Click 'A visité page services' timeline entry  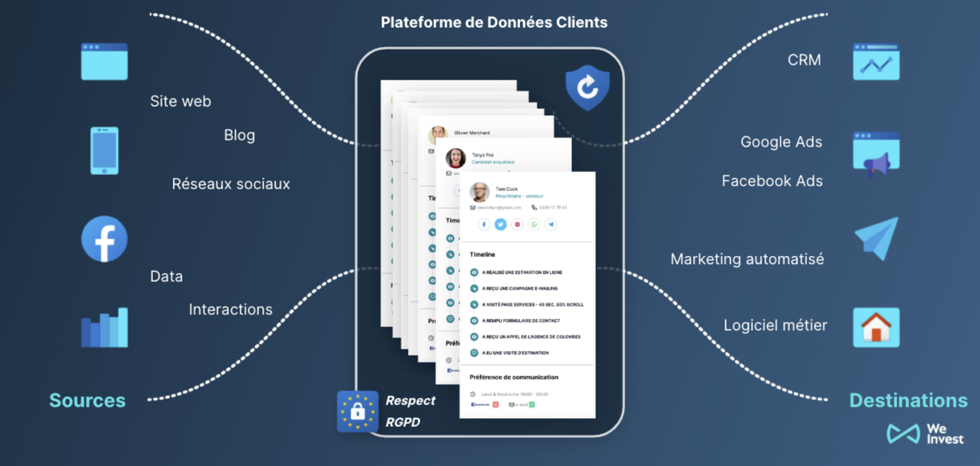(x=532, y=305)
